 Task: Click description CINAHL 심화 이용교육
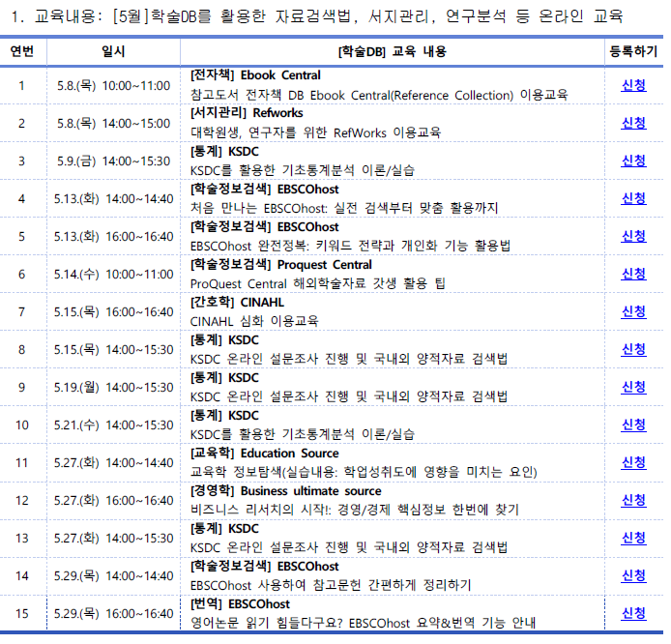[x=254, y=321]
